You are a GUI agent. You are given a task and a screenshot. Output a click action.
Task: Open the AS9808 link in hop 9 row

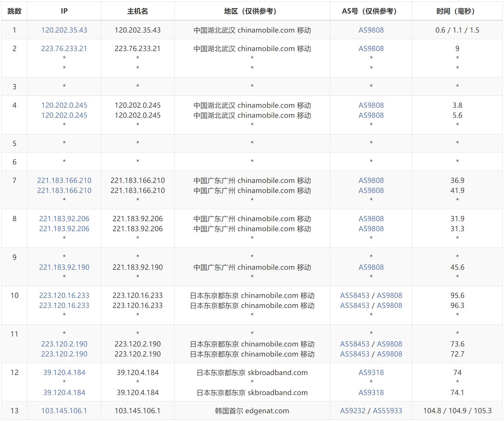click(371, 267)
